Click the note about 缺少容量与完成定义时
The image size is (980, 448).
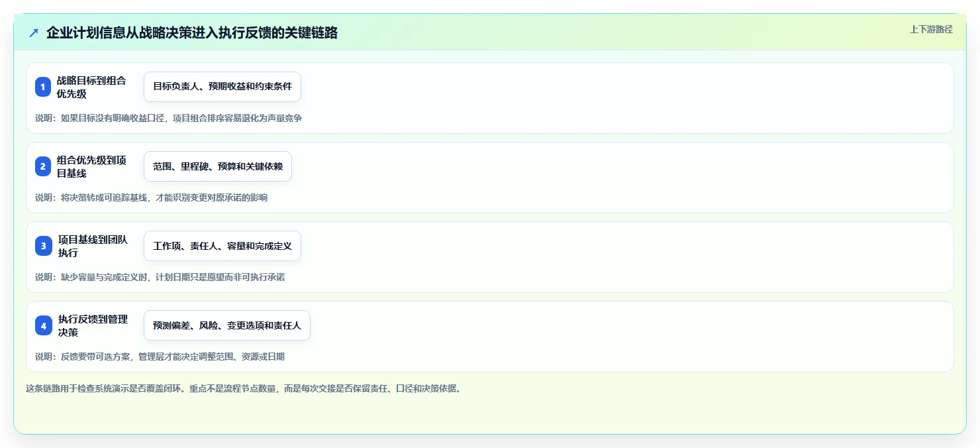160,277
